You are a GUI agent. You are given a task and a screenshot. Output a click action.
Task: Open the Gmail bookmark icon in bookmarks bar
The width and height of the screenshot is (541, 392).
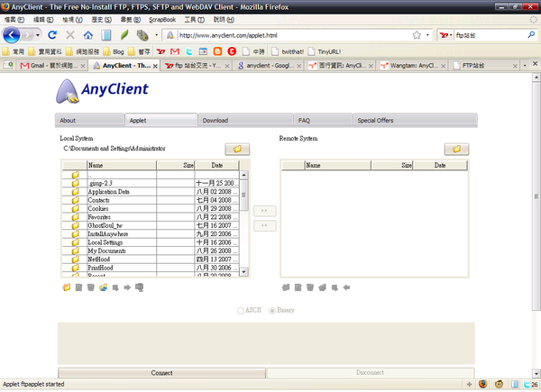(x=175, y=51)
